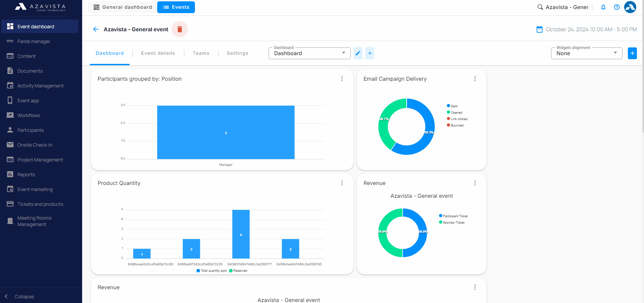Click the Content sidebar icon

click(10, 56)
